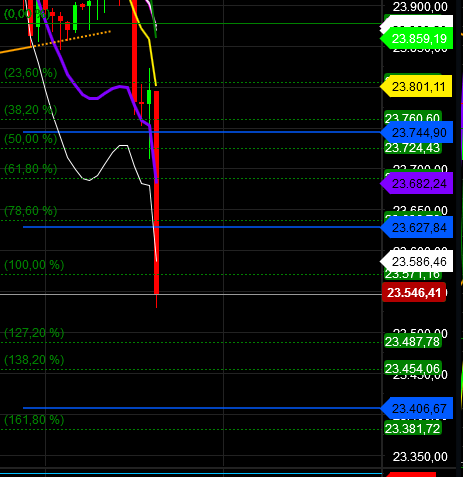Click the white 23.586,46 price marker
This screenshot has width=463, height=477.
tap(417, 262)
